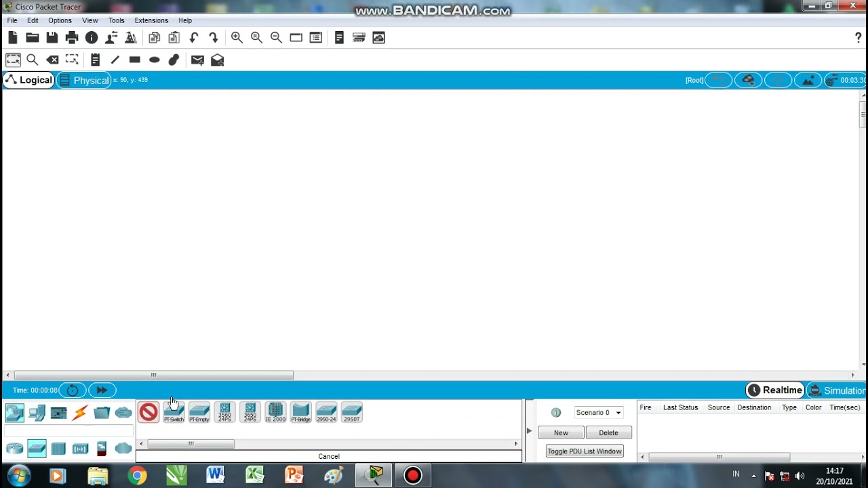Viewport: 868px width, 488px height.
Task: Open the Options menu
Action: point(60,20)
